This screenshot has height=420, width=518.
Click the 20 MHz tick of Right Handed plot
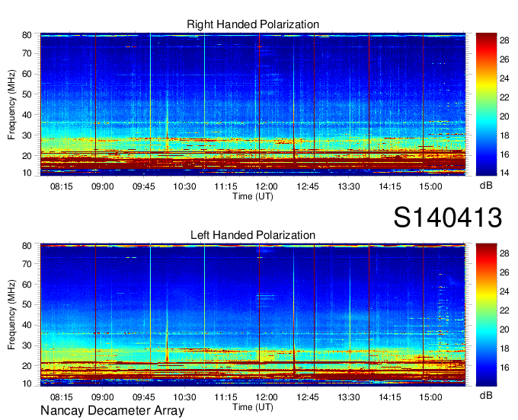27,156
